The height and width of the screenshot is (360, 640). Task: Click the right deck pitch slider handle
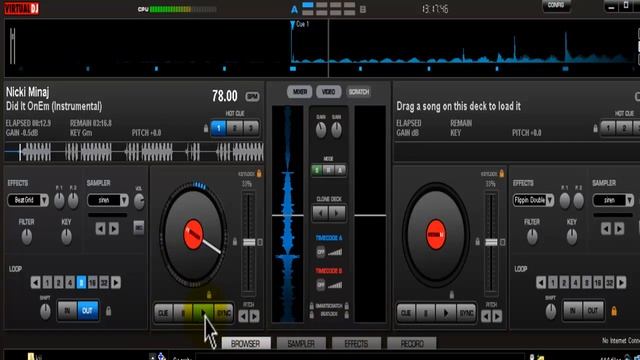coord(491,242)
